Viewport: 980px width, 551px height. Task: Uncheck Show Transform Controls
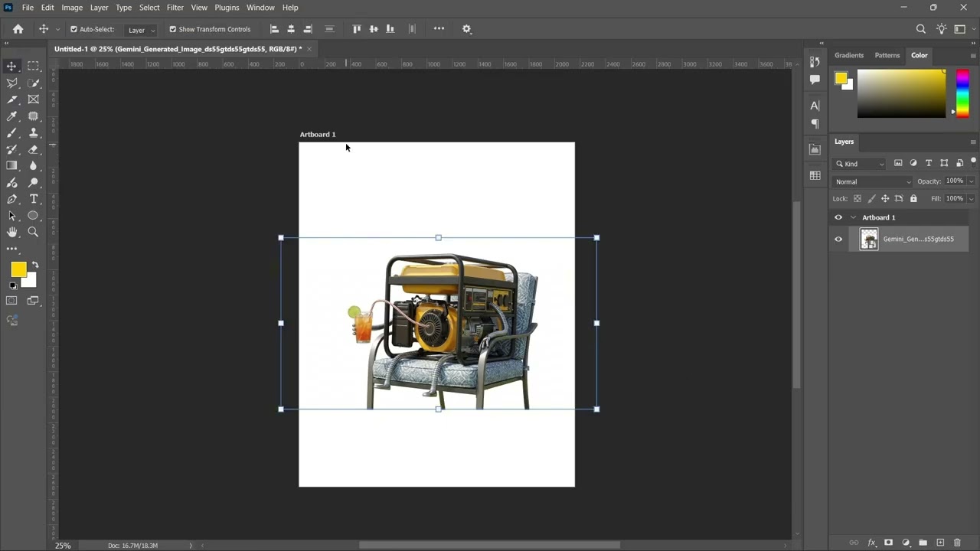click(172, 29)
